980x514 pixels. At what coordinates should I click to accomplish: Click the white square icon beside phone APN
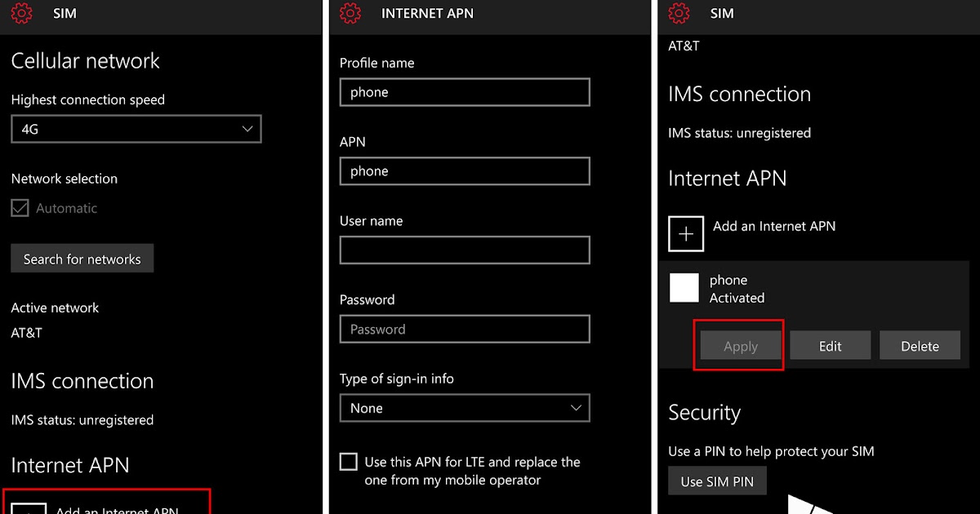[x=684, y=288]
